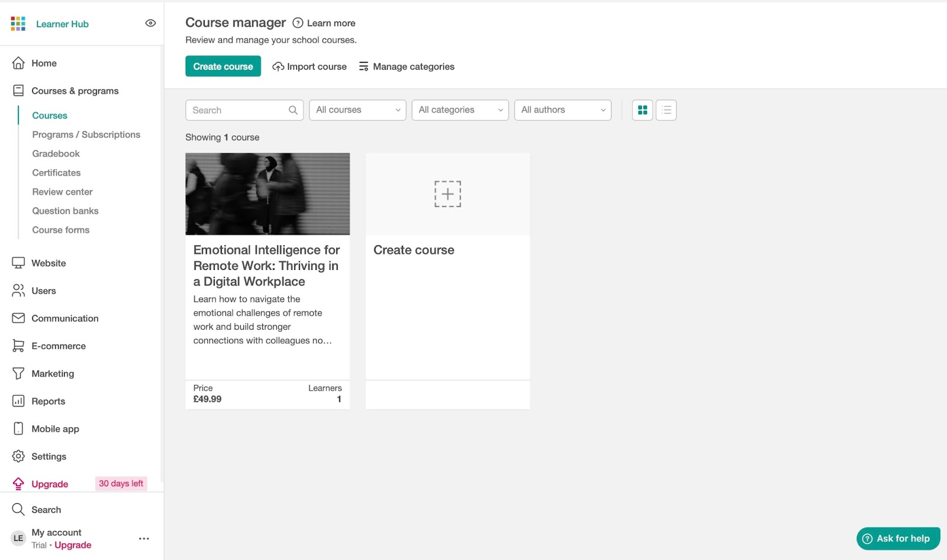Go to Gradebook
Viewport: 947px width, 560px height.
56,153
